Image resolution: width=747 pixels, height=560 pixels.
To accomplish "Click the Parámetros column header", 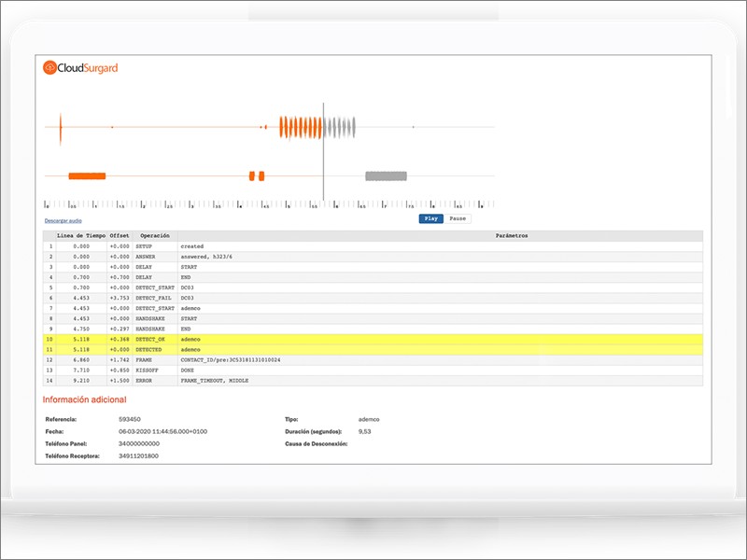I will [511, 236].
